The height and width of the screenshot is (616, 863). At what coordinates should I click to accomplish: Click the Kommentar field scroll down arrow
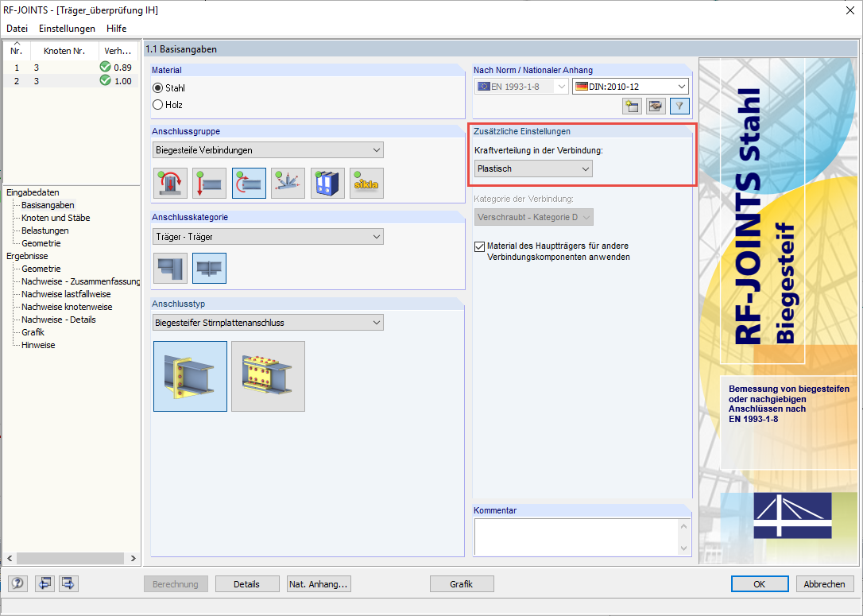[684, 549]
